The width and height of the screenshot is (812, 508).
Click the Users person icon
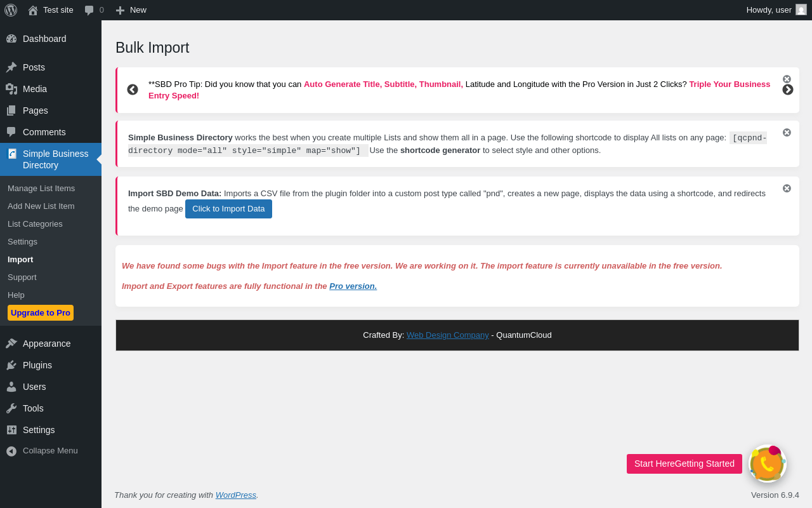[11, 387]
